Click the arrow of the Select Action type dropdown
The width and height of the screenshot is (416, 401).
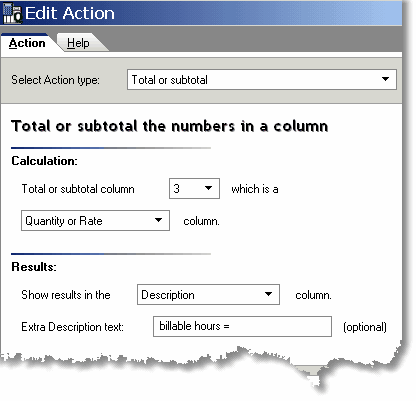click(x=385, y=79)
